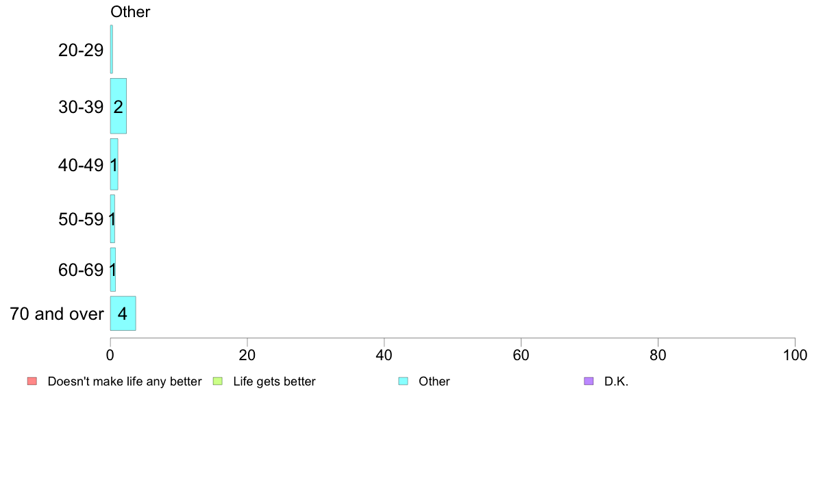Click the cyan Other legend swatch
The width and height of the screenshot is (814, 504).
pyautogui.click(x=404, y=381)
